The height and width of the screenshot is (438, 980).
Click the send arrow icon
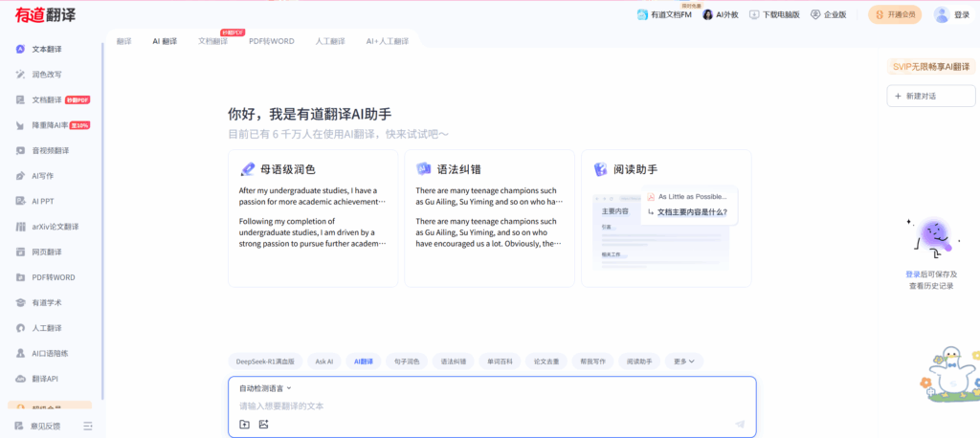[x=740, y=425]
